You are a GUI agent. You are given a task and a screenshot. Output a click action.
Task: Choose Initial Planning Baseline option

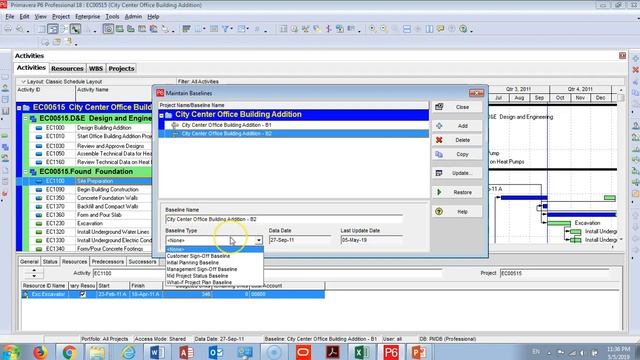click(193, 262)
